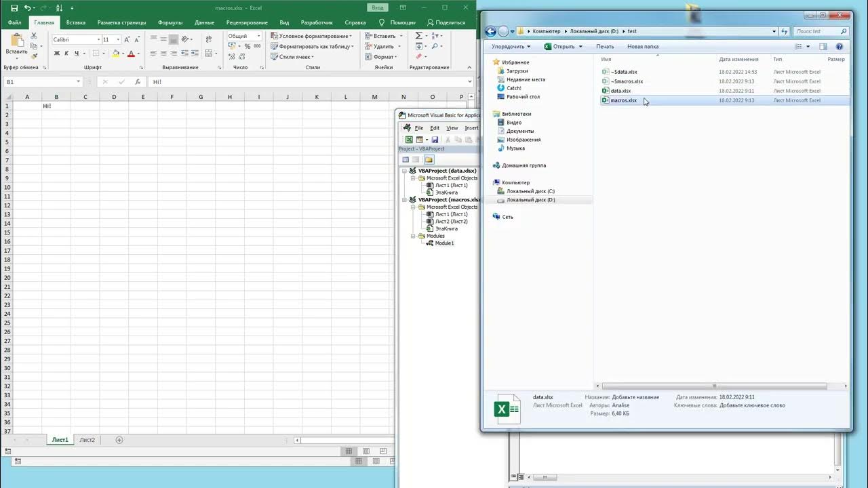Open the Общий number format dropdown
This screenshot has width=868, height=488.
click(x=258, y=36)
